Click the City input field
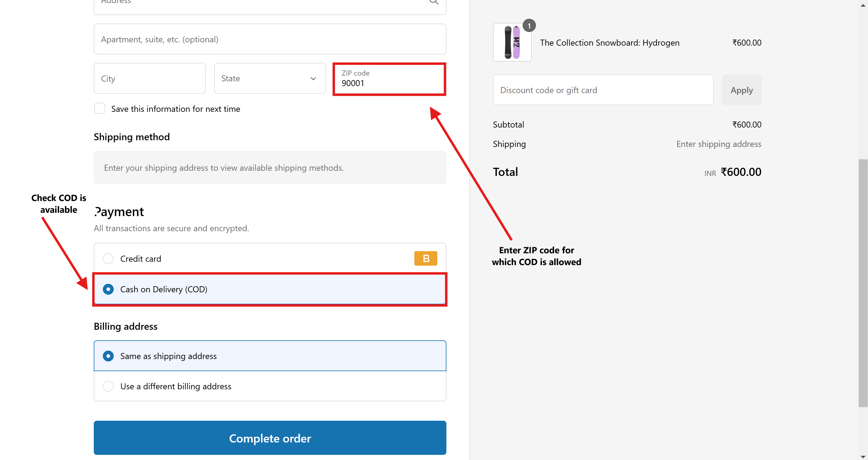 coord(149,79)
